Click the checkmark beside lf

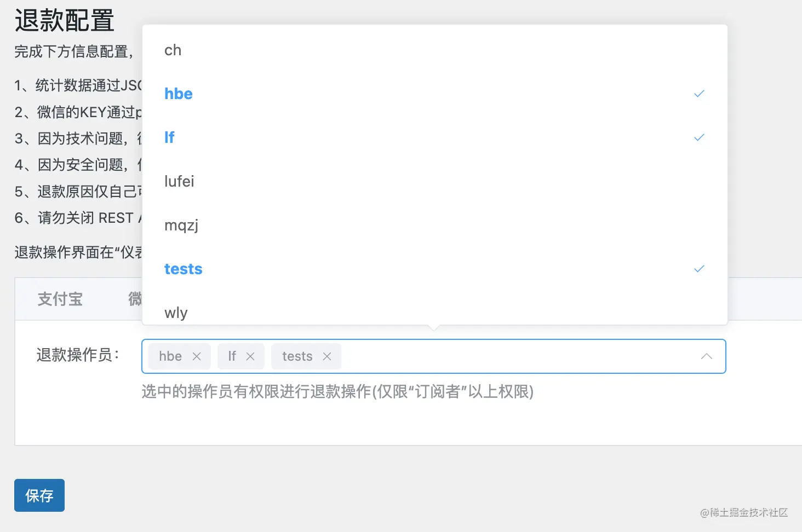(x=699, y=137)
